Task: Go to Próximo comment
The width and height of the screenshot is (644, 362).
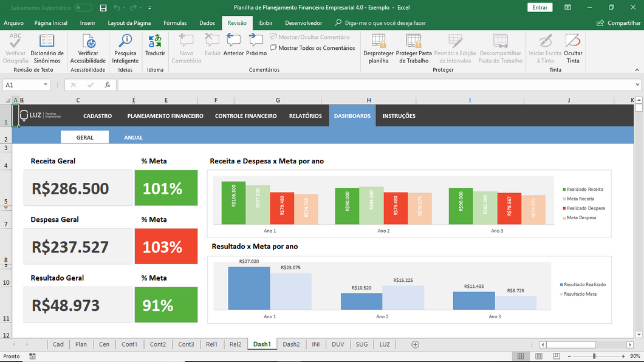Action: [256, 45]
